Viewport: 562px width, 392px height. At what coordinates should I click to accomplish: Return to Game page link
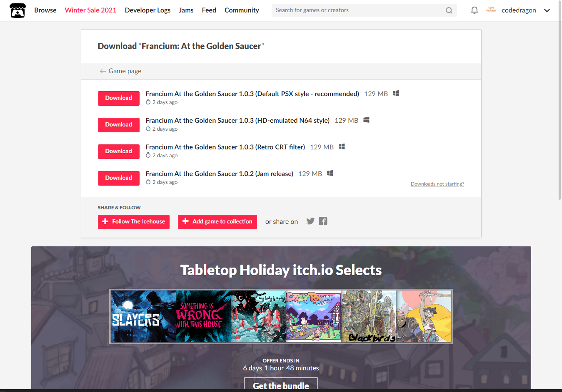[120, 71]
